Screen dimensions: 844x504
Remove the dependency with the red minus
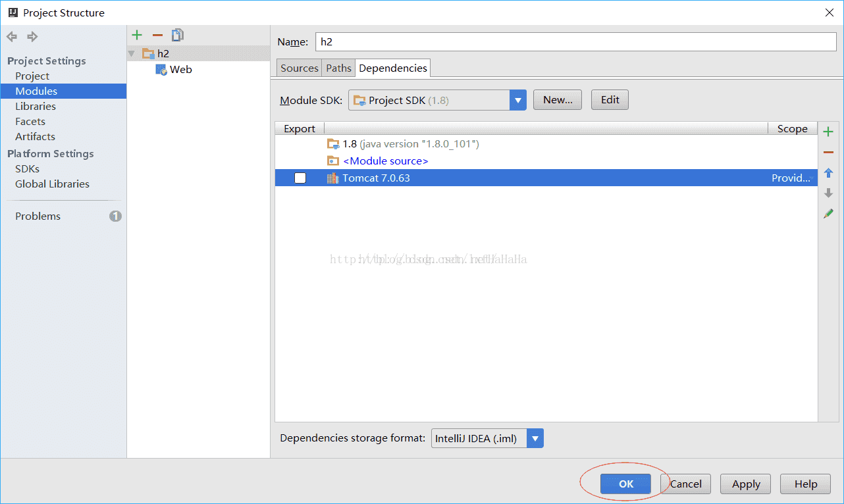(828, 153)
